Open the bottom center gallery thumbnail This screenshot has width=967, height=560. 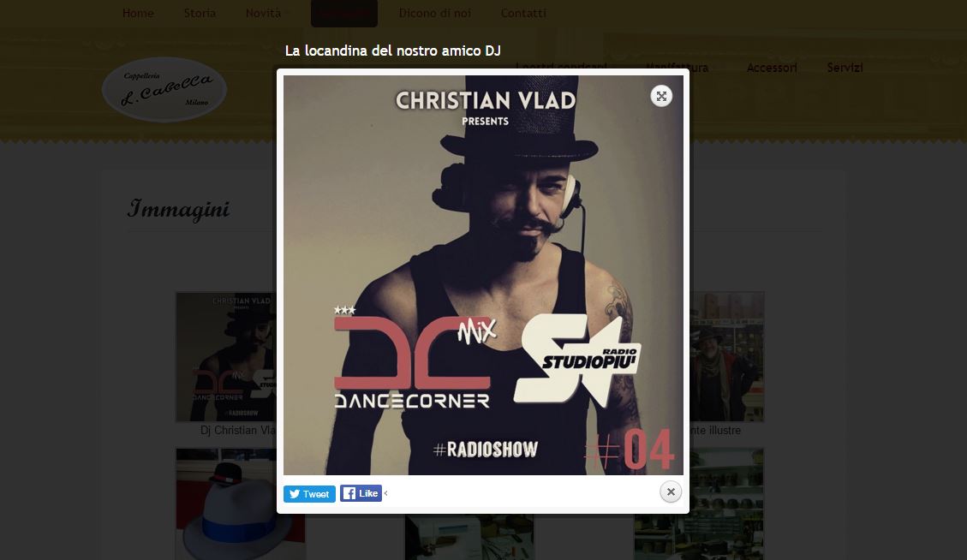click(x=469, y=537)
